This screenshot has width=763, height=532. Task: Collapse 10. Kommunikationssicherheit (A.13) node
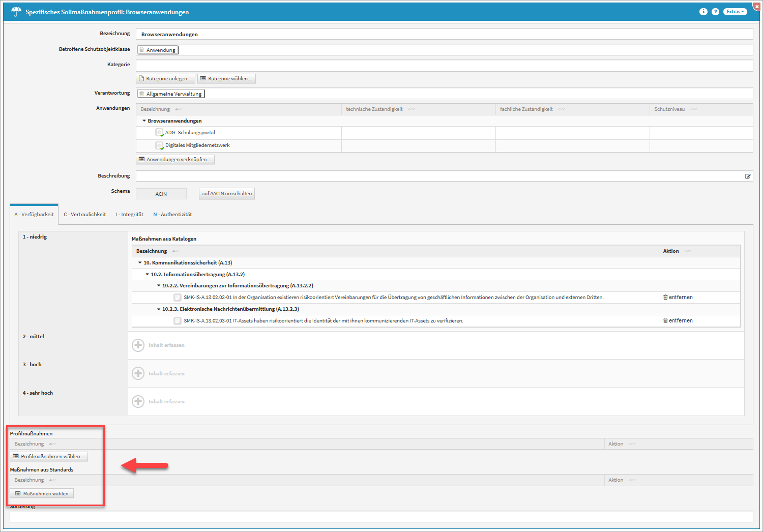click(x=140, y=263)
